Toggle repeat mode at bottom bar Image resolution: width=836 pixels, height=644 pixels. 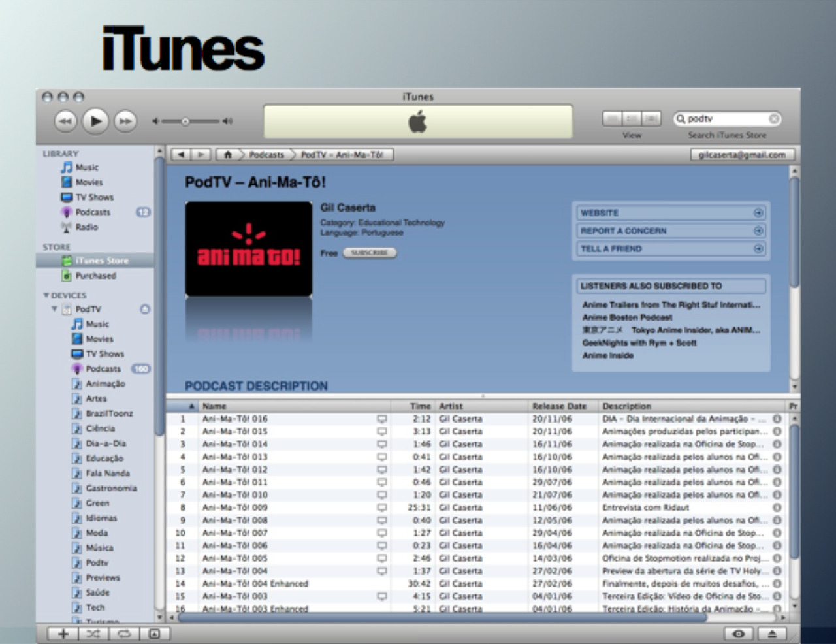point(123,634)
